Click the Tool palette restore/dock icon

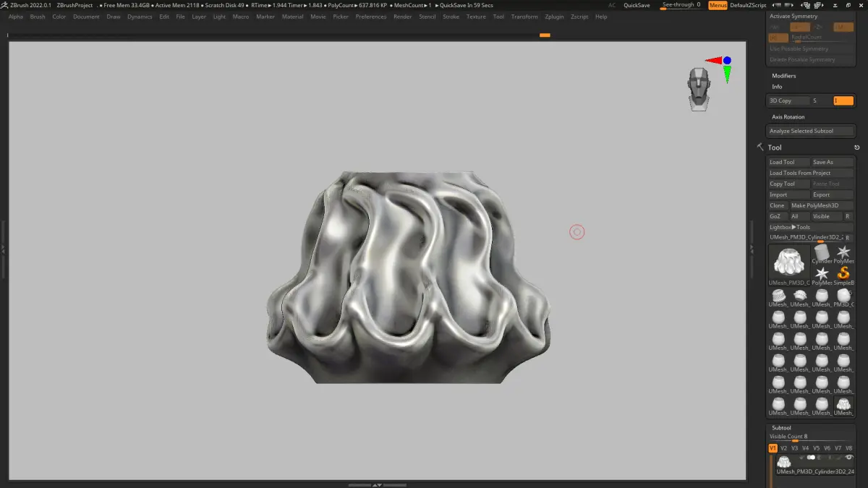pos(856,147)
